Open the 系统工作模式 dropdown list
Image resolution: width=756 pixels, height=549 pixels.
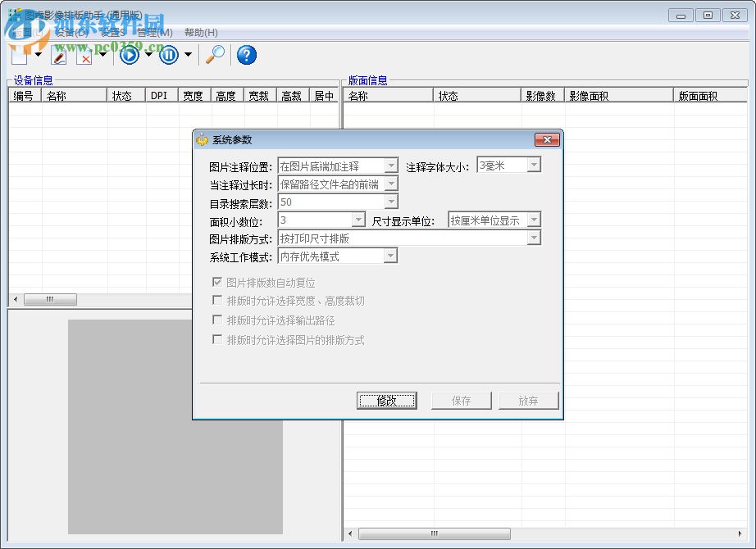coord(391,256)
